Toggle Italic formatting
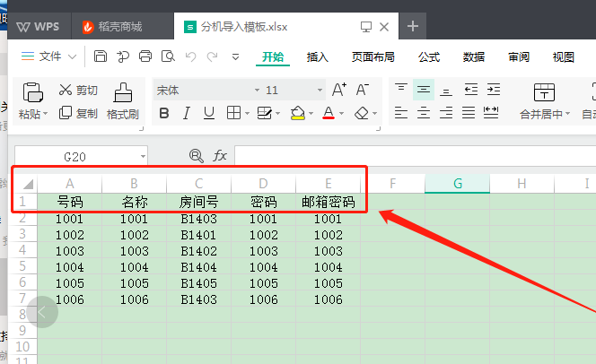 click(x=187, y=113)
